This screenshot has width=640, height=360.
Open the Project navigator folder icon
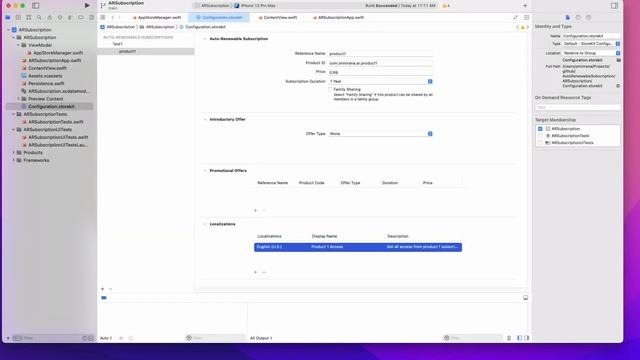(8, 18)
